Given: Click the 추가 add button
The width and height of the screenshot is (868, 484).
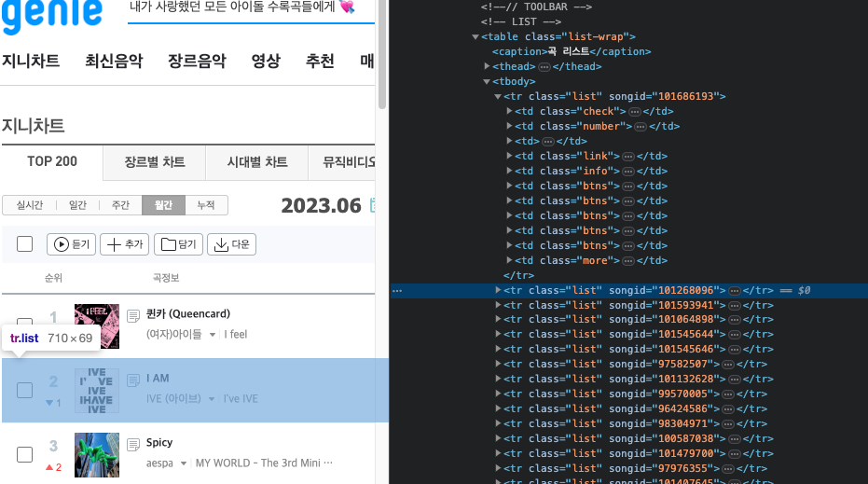Looking at the screenshot, I should pyautogui.click(x=125, y=244).
